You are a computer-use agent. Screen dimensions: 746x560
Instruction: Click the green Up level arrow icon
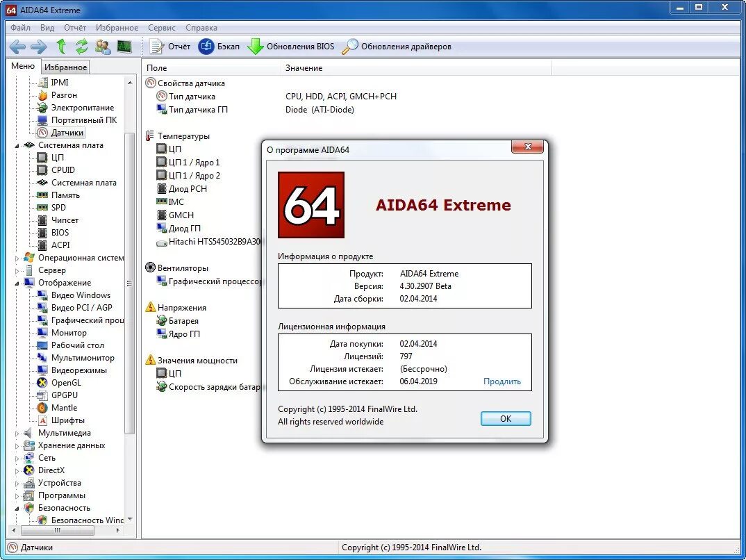click(x=61, y=46)
